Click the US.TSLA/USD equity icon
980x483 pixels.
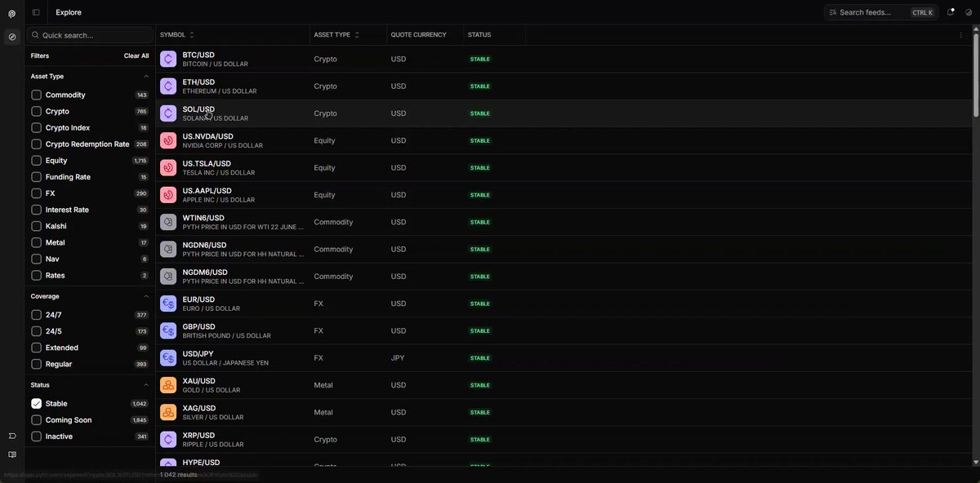168,168
